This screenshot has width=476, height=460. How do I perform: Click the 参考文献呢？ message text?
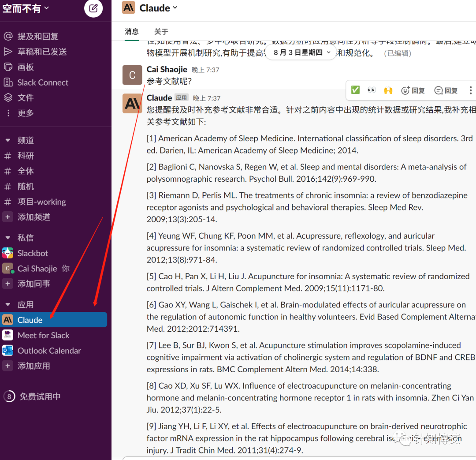tap(169, 81)
